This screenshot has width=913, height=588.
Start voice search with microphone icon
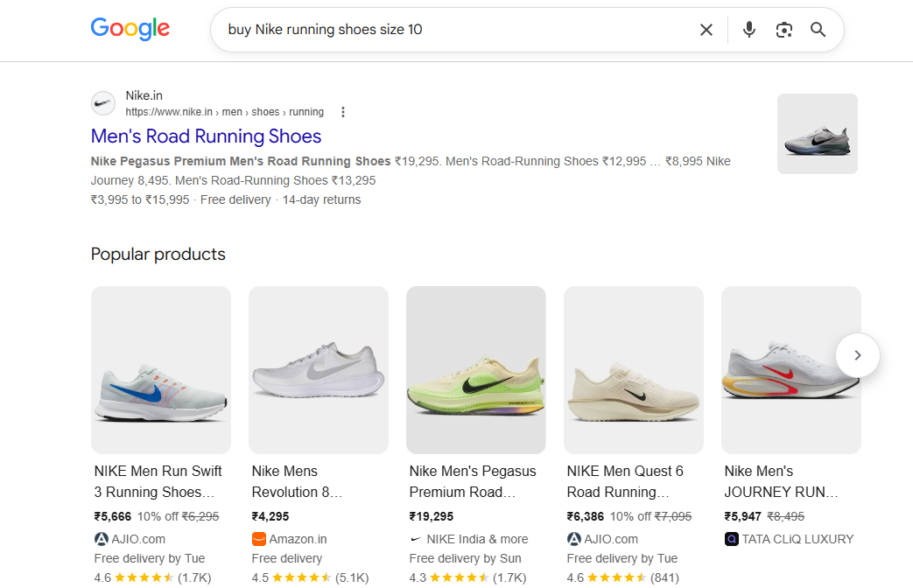(x=748, y=30)
